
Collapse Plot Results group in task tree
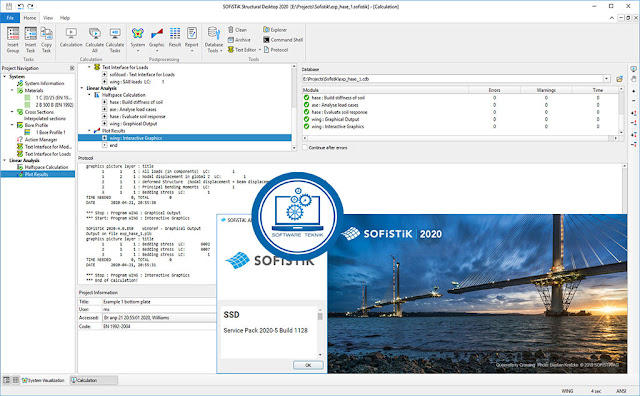pyautogui.click(x=89, y=131)
